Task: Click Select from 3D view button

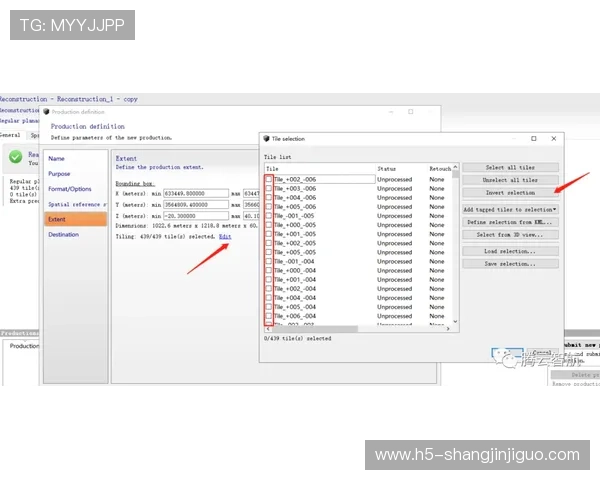Action: pyautogui.click(x=510, y=235)
